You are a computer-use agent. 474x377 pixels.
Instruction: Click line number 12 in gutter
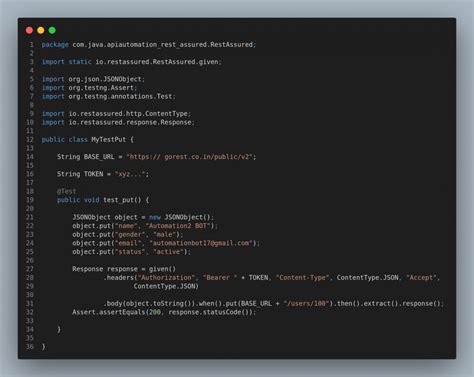pyautogui.click(x=30, y=140)
